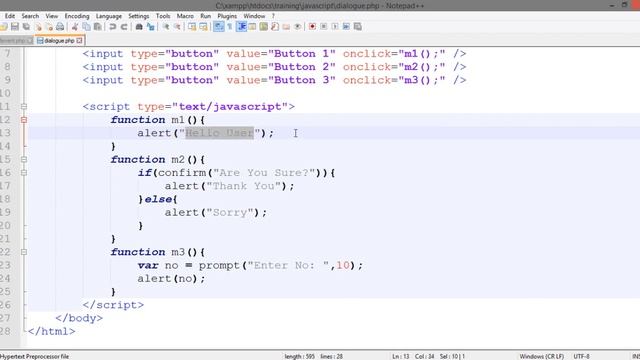
Task: Collapse the if-confirm fold marker on line 16
Action: 24,173
